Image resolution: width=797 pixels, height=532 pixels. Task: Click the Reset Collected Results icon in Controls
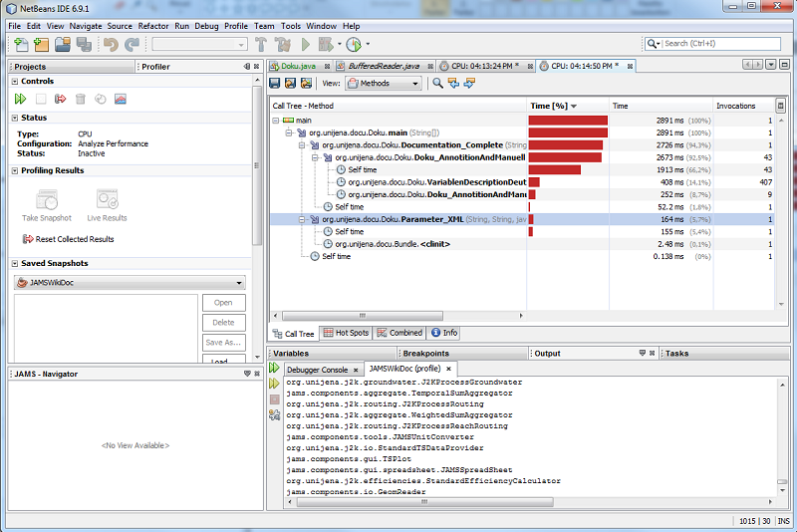pos(60,99)
